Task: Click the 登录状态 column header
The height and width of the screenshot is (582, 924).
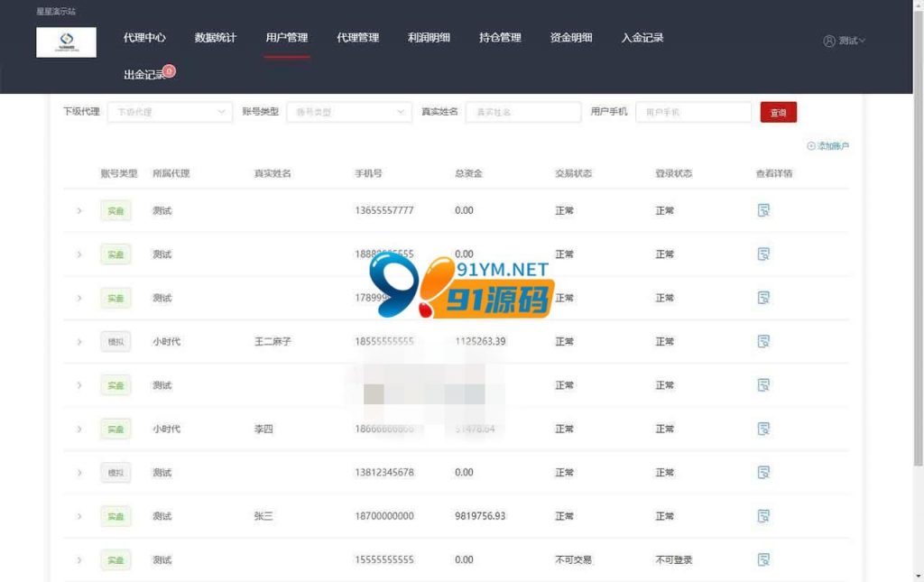Action: click(673, 173)
